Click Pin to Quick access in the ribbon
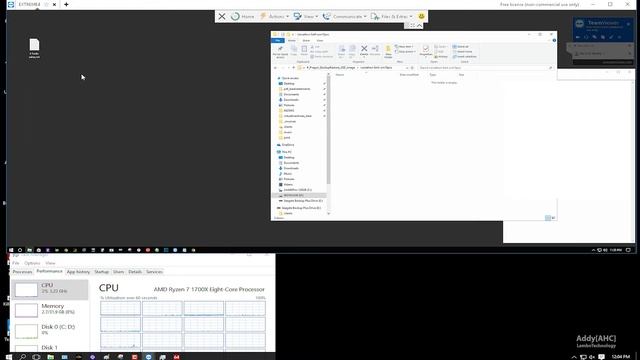 [x=280, y=51]
